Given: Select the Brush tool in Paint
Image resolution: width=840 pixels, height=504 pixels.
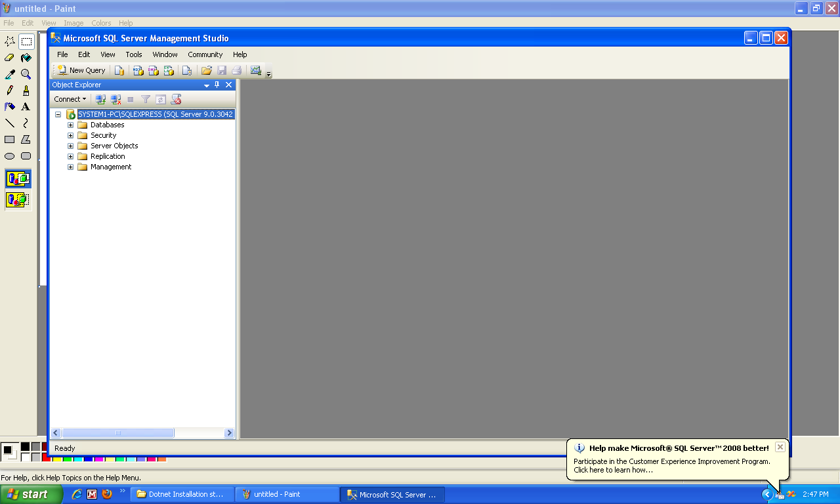Looking at the screenshot, I should point(26,91).
